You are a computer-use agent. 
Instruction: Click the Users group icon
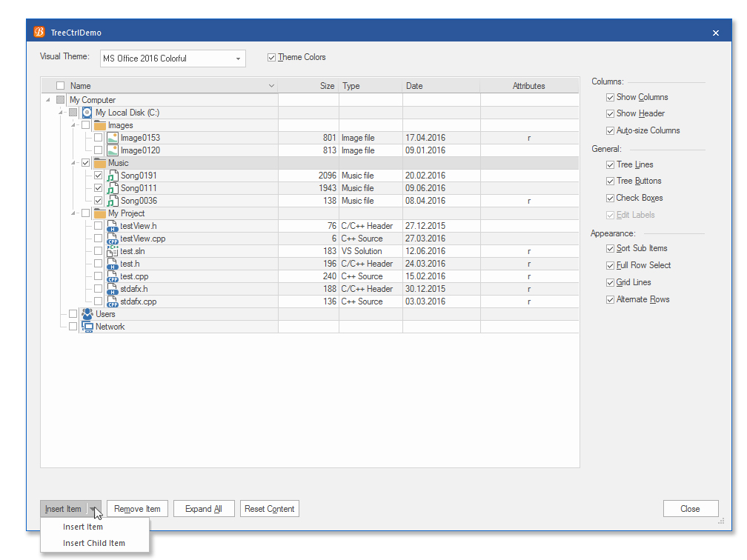[87, 313]
